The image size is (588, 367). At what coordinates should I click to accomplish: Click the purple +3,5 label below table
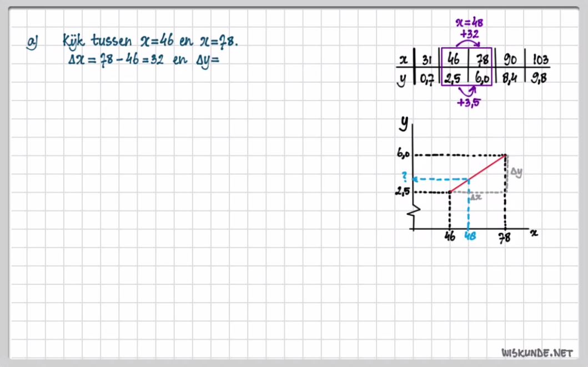468,102
